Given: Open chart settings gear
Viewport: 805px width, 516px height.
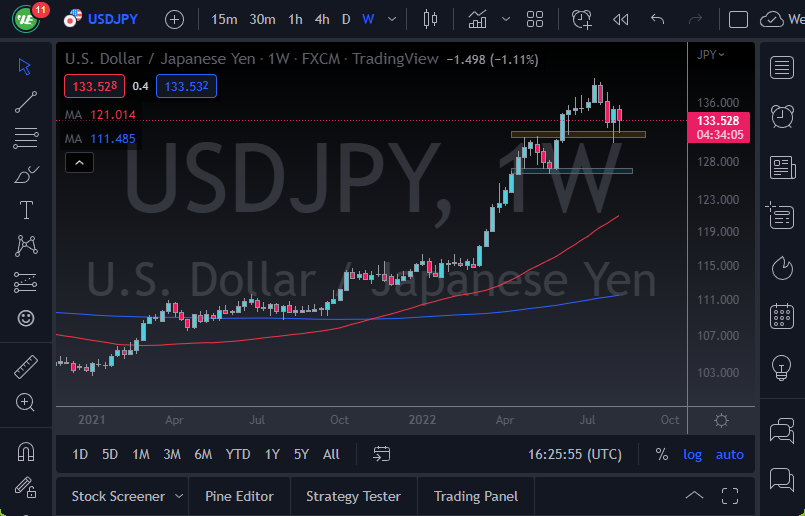Looking at the screenshot, I should tap(721, 421).
